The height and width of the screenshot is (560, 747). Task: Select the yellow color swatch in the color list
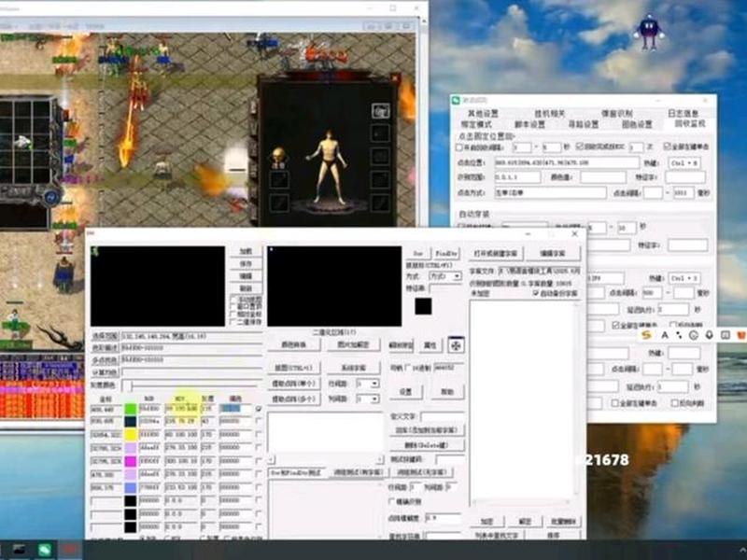click(x=130, y=434)
